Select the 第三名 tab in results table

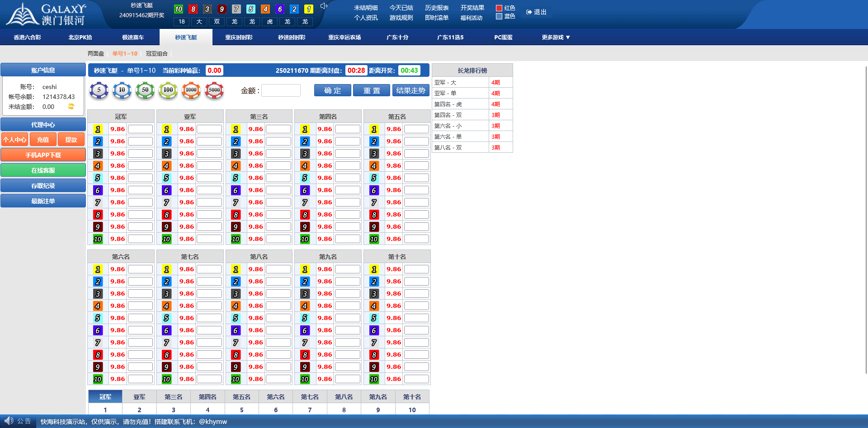coord(173,397)
